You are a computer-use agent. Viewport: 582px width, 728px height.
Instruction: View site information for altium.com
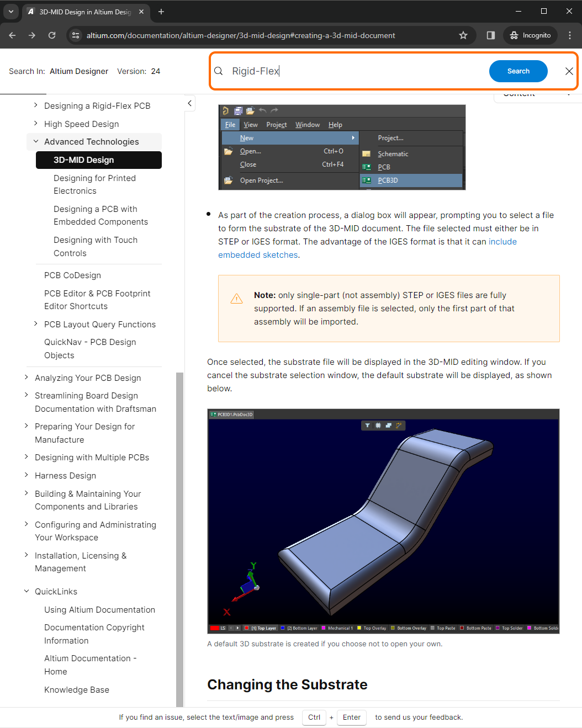(76, 35)
